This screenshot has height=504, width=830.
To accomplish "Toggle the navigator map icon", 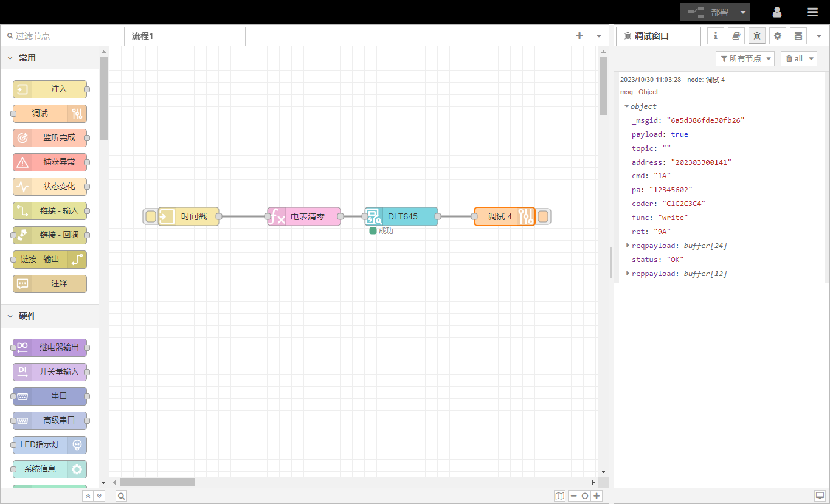I will pos(559,496).
